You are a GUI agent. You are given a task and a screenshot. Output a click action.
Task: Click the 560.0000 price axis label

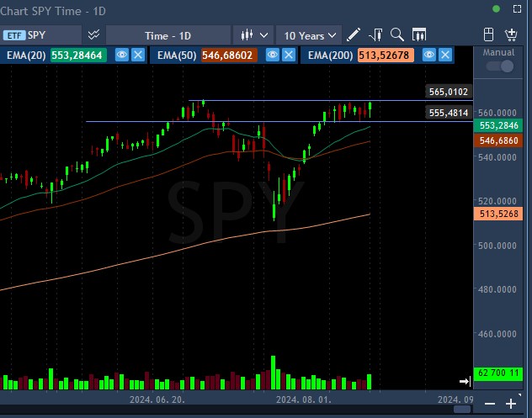point(497,113)
